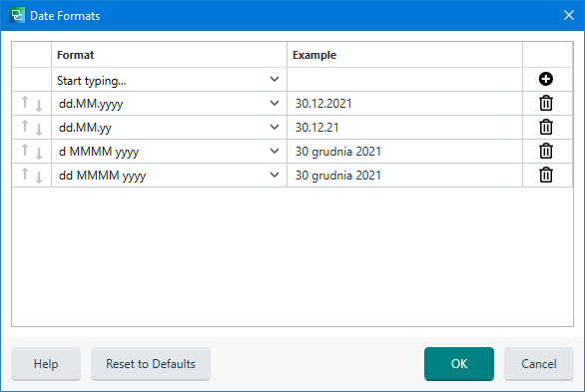Click the Date Formats title bar app icon
The width and height of the screenshot is (585, 392).
coord(17,15)
